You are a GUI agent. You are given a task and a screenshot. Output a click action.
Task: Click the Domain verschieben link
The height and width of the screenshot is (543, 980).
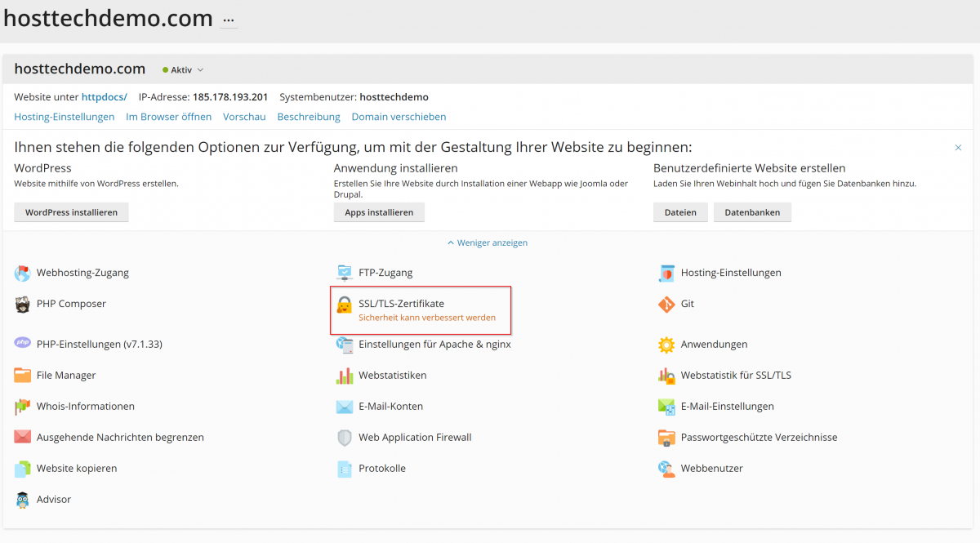[x=399, y=117]
